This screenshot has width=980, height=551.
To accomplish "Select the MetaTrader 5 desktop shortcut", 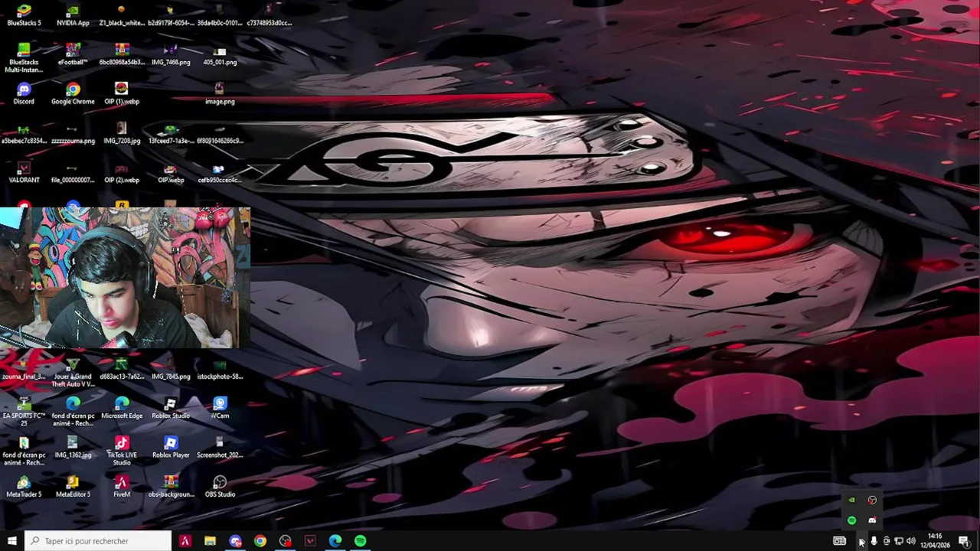I will 24,486.
